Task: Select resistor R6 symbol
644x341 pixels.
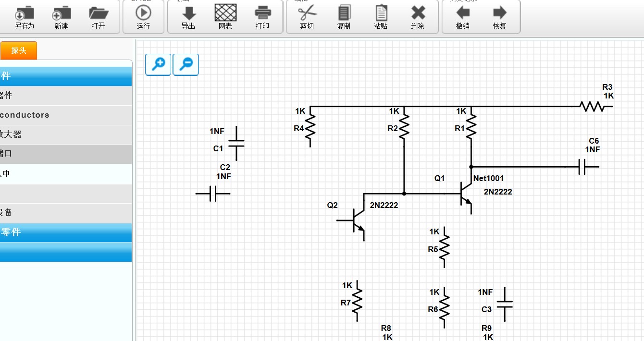Action: click(x=445, y=308)
